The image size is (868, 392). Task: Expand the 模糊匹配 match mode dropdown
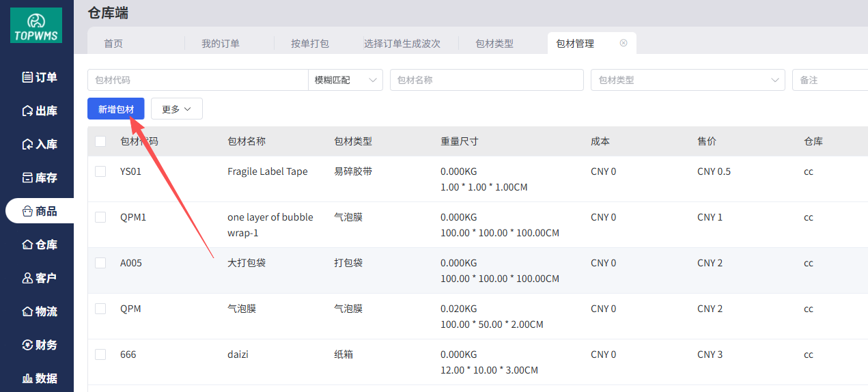(x=346, y=80)
